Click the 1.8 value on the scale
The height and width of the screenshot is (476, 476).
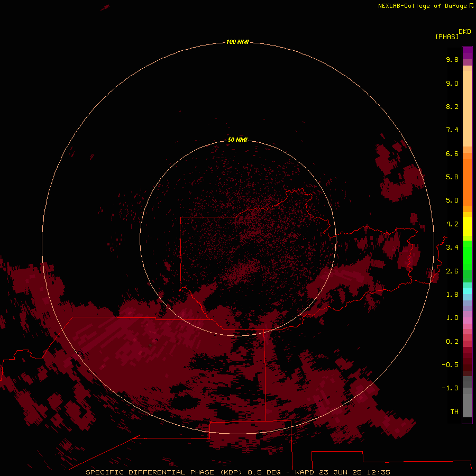pyautogui.click(x=452, y=295)
